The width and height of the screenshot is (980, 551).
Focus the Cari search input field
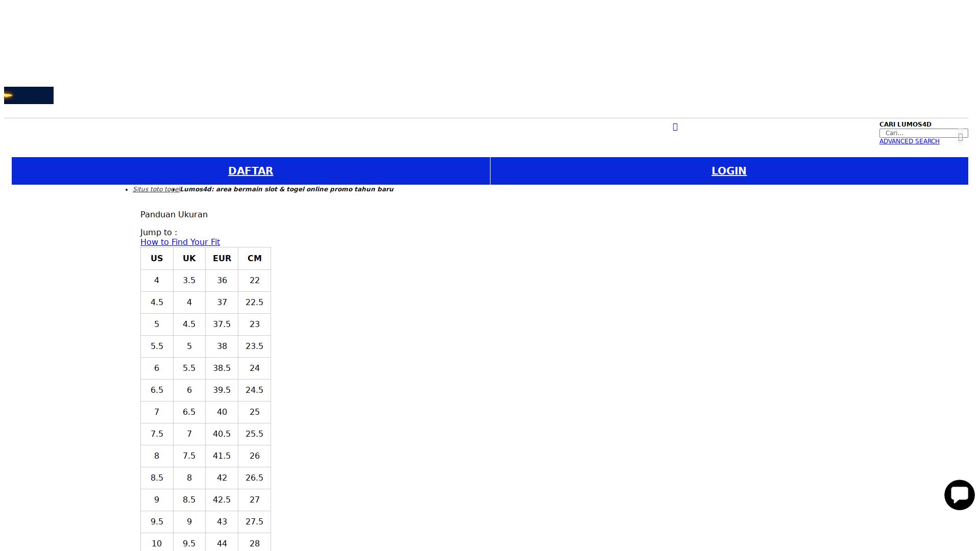[x=918, y=133]
